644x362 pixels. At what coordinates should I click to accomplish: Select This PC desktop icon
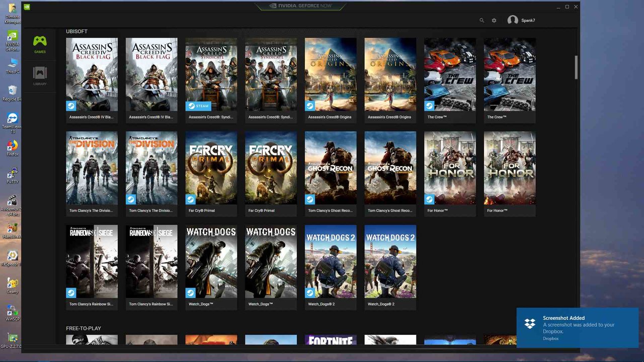pos(13,66)
